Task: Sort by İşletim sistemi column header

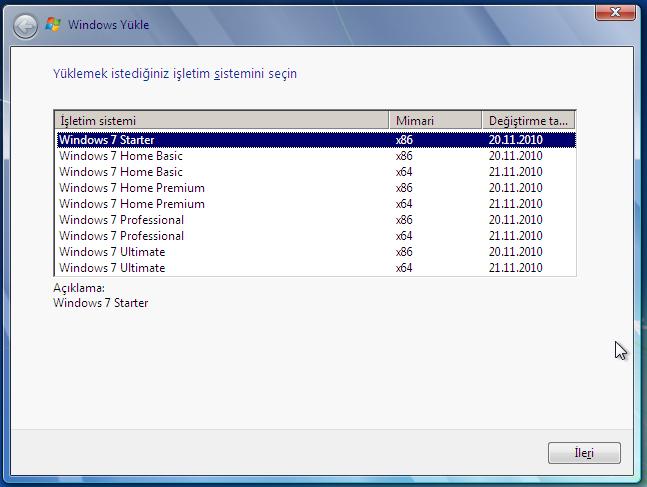Action: click(x=222, y=121)
